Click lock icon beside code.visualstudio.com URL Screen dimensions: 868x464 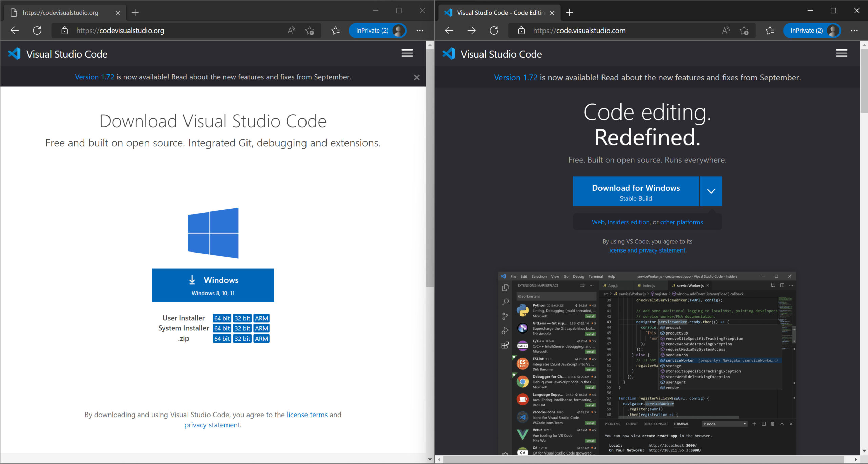tap(521, 31)
